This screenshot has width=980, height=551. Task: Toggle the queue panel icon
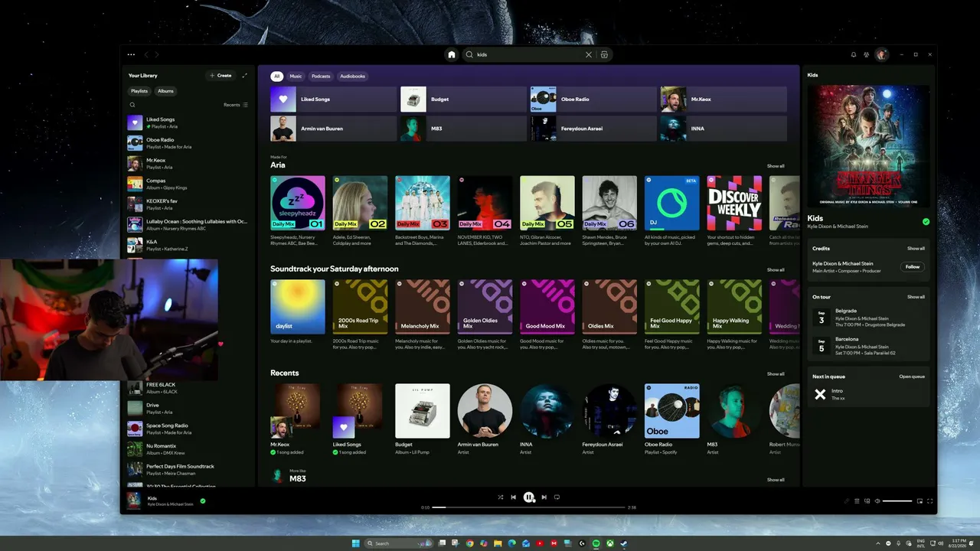point(857,501)
